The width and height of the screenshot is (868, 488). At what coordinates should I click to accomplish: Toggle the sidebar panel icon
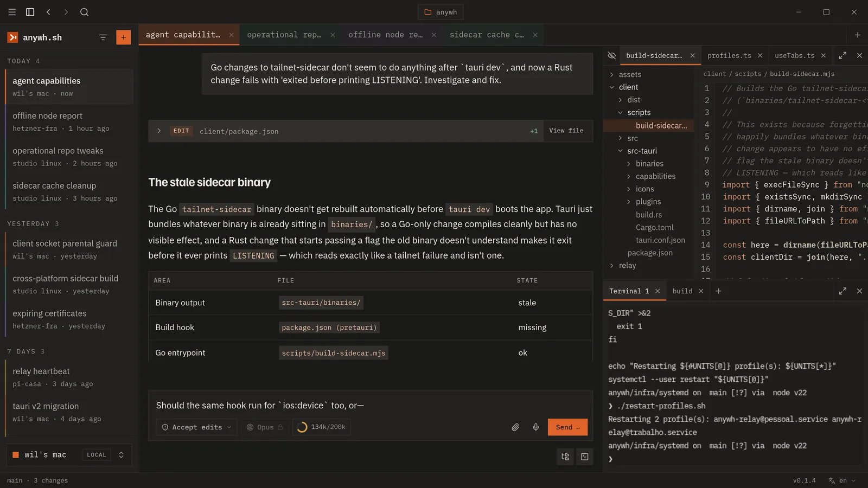coord(30,12)
